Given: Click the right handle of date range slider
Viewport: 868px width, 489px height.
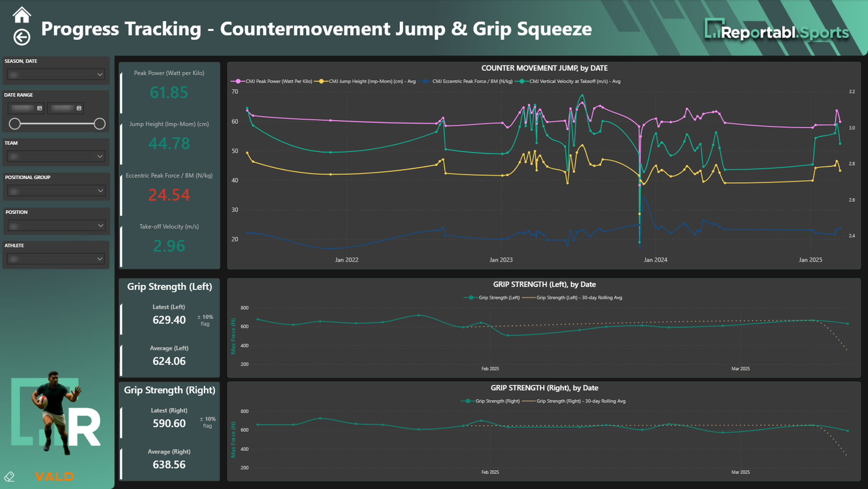Looking at the screenshot, I should (100, 124).
